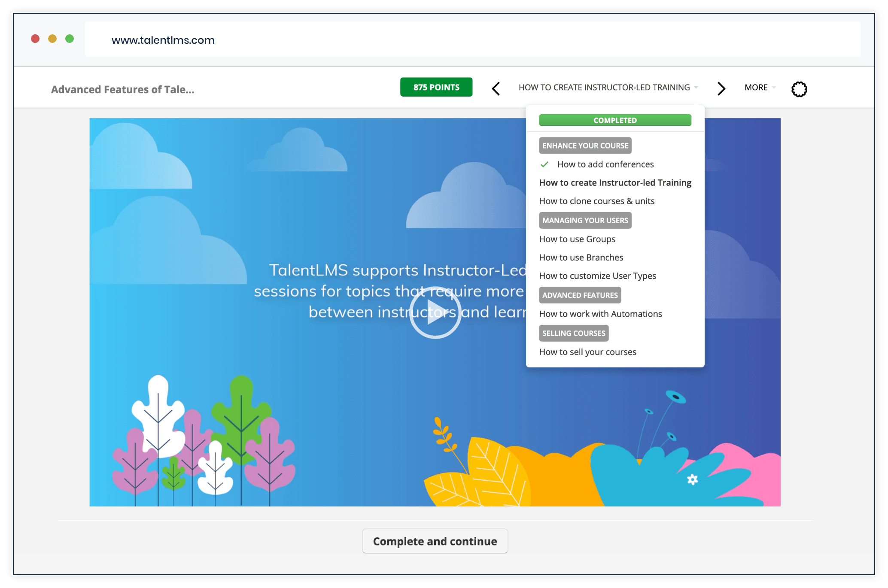The width and height of the screenshot is (888, 588).
Task: Open How to customize User Types unit
Action: pos(597,276)
